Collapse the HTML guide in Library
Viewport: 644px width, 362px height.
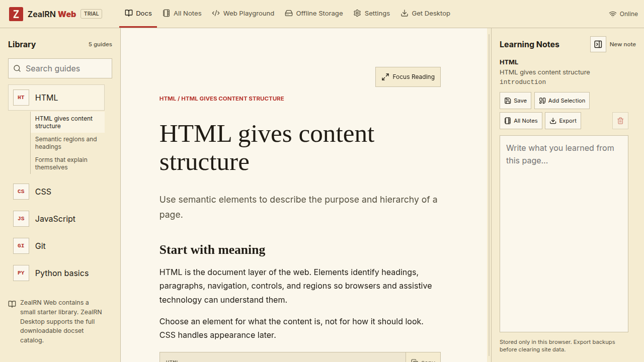tap(56, 98)
